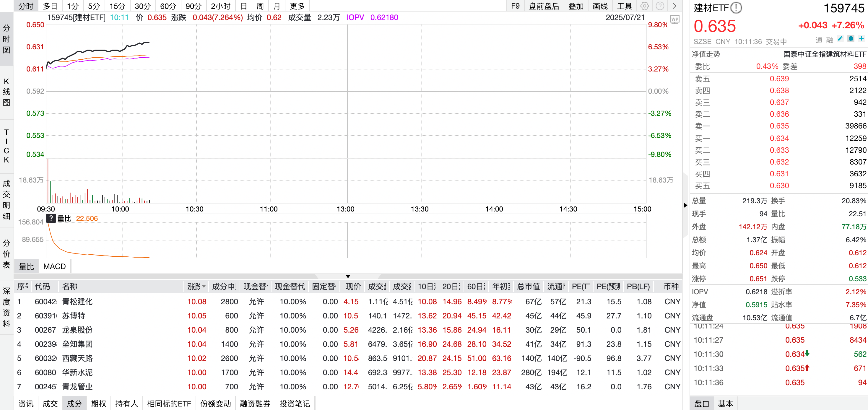
Task: Open help via the question mark icon
Action: 659,6
